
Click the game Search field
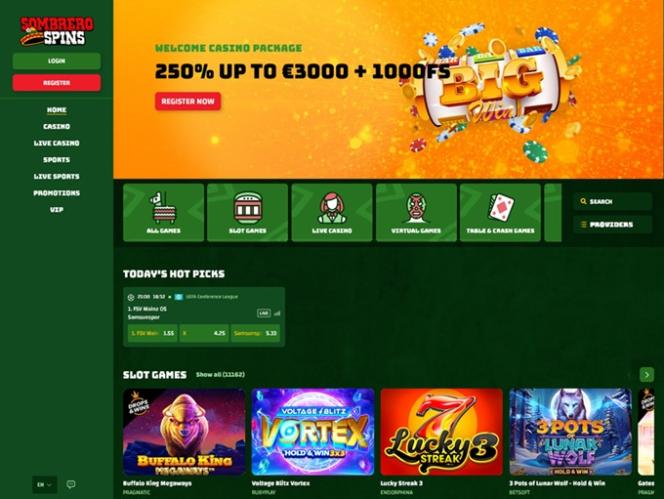(x=612, y=201)
